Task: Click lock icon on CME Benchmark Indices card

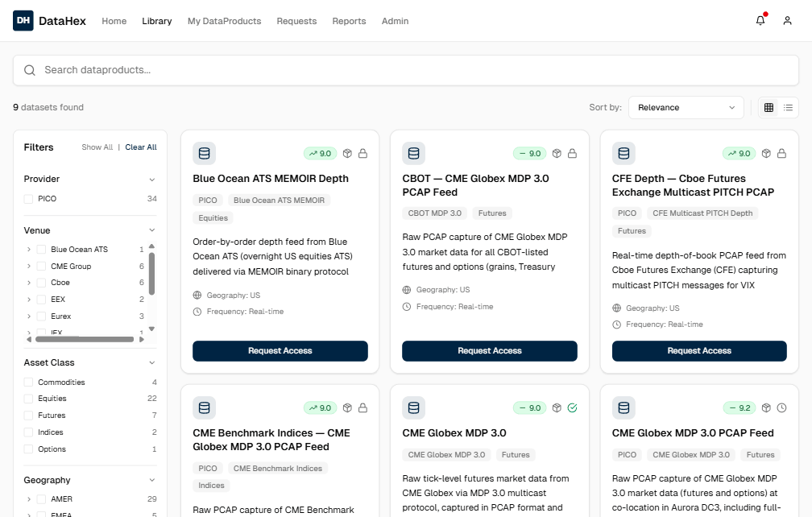Action: tap(363, 407)
